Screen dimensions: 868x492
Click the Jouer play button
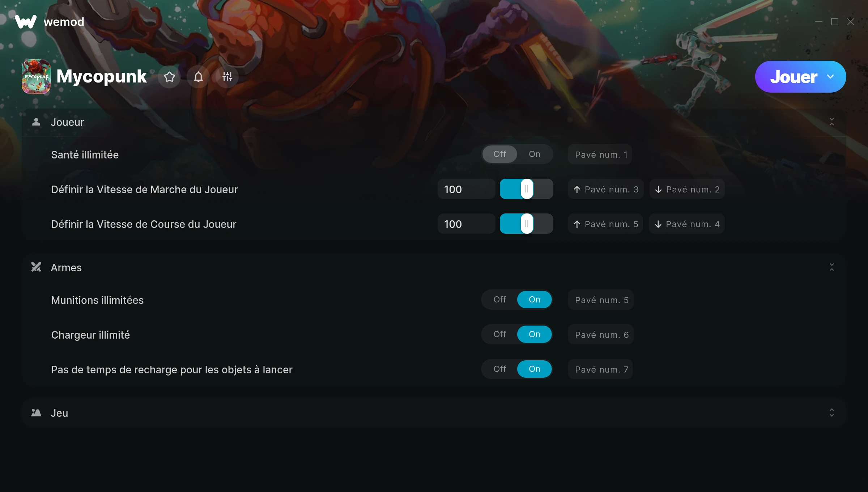click(793, 77)
